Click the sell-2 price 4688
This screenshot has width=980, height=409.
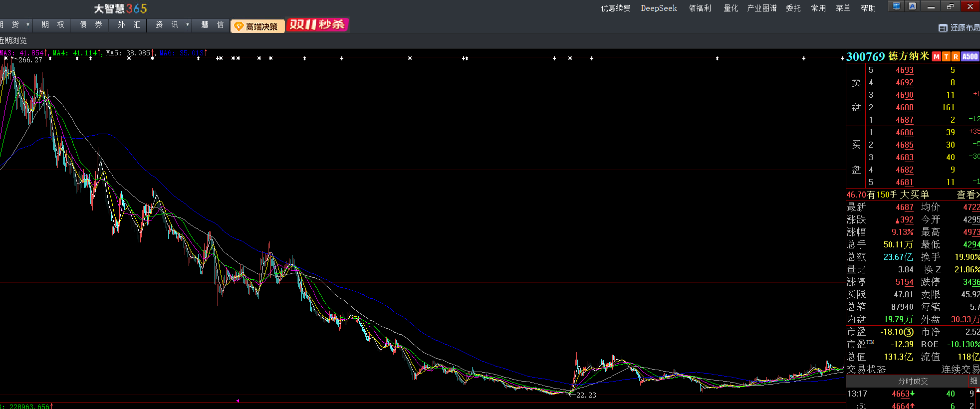(x=904, y=108)
